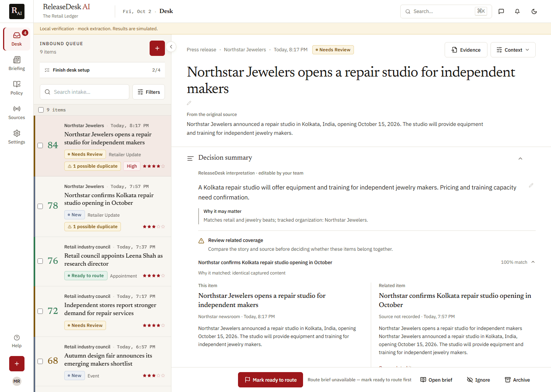Focus the global Search field
Image resolution: width=551 pixels, height=392 pixels.
[x=446, y=11]
